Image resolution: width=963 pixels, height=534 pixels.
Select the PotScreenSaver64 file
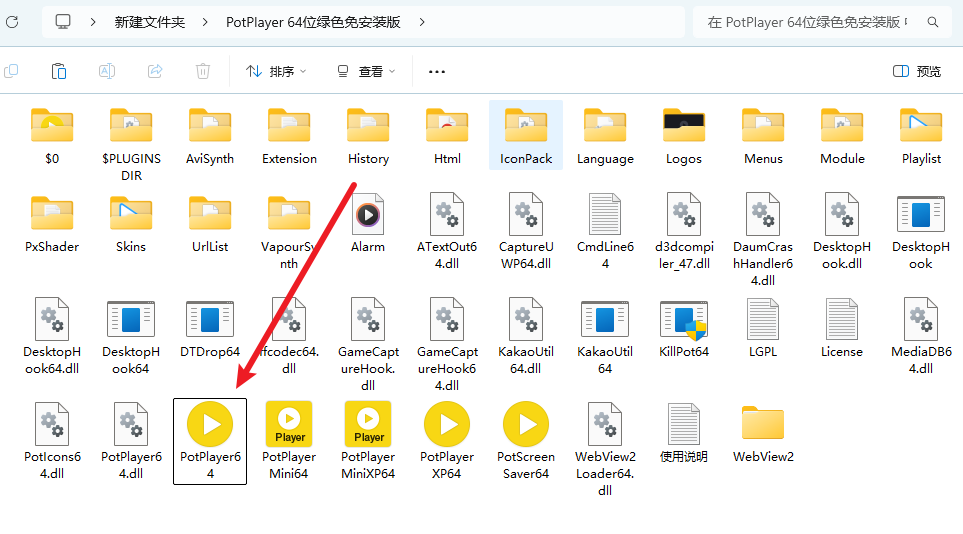coord(526,442)
